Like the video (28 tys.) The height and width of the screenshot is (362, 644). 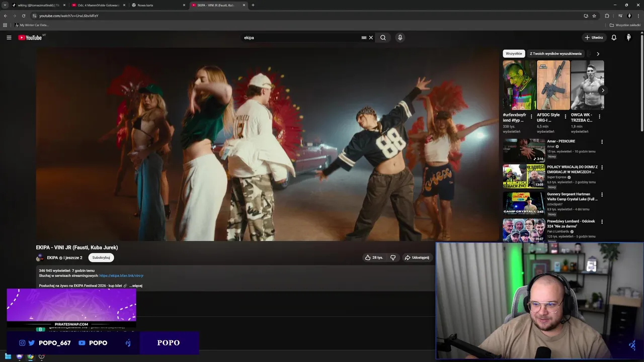pyautogui.click(x=374, y=257)
